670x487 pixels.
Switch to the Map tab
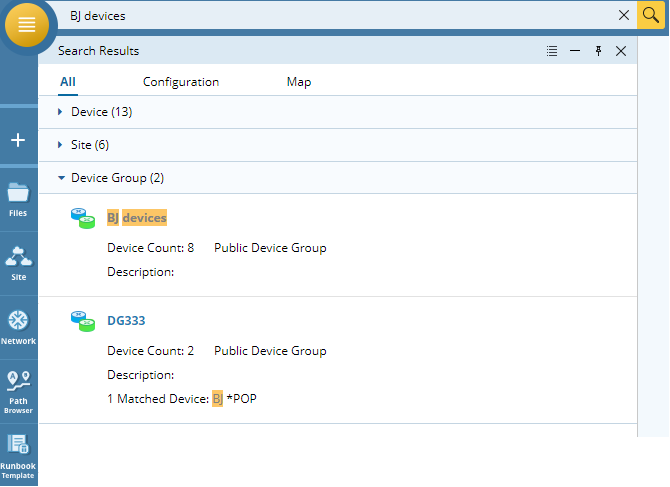pos(299,82)
